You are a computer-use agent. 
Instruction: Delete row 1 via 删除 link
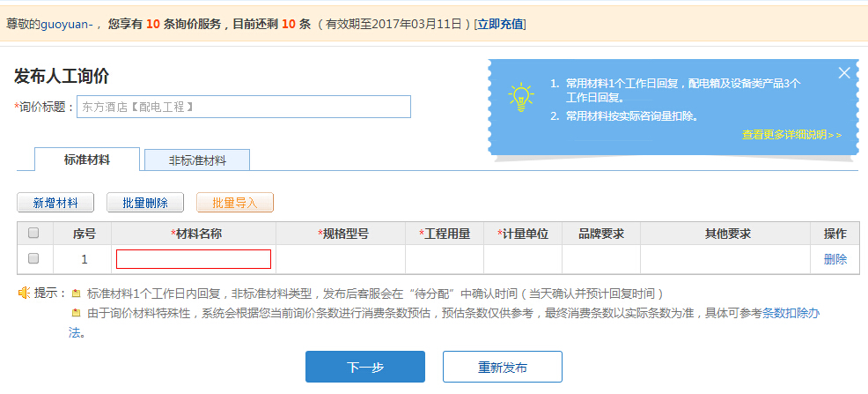[835, 259]
